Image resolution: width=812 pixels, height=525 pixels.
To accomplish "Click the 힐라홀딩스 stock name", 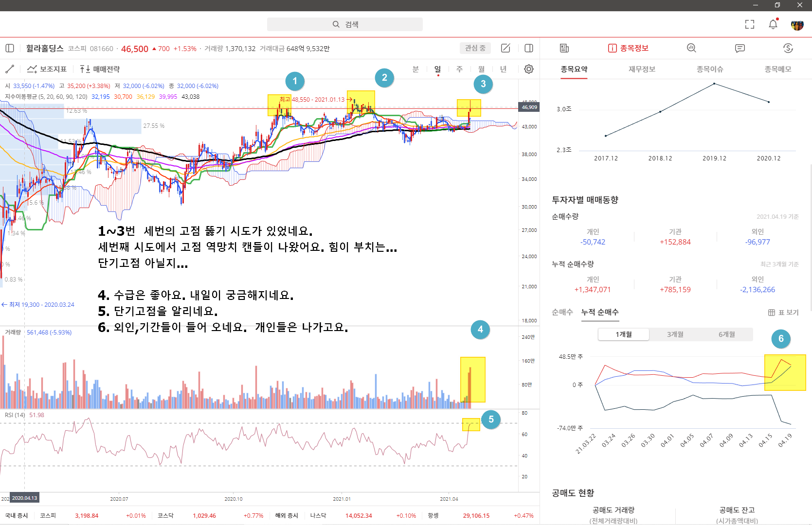I will pyautogui.click(x=45, y=48).
